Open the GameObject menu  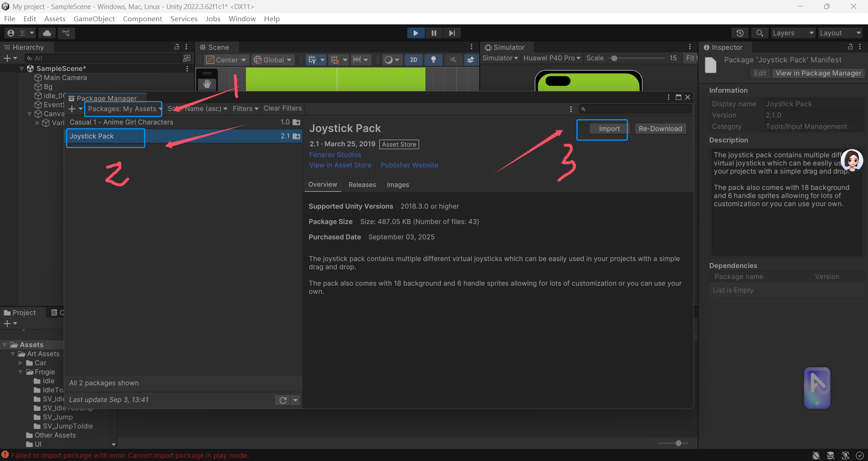point(94,19)
